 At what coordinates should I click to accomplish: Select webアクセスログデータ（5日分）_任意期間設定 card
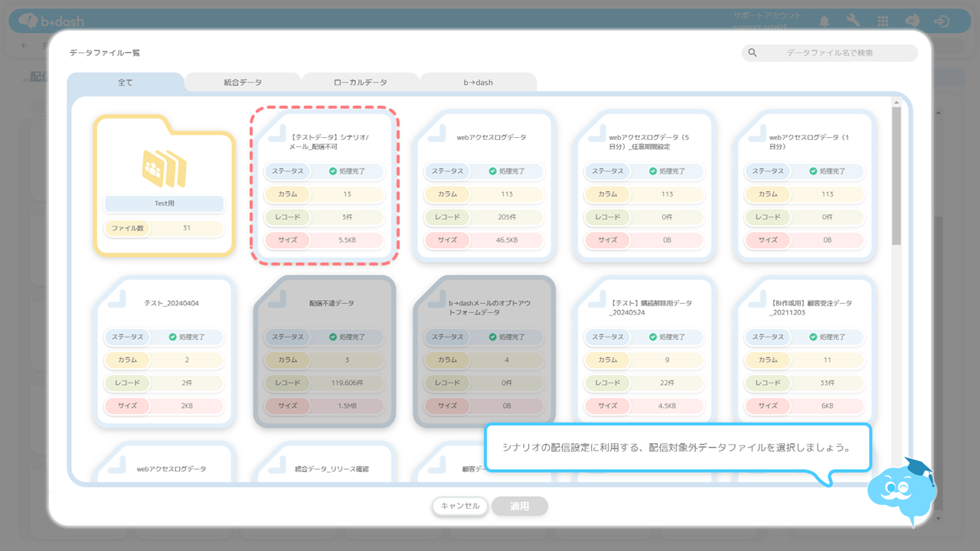(645, 185)
